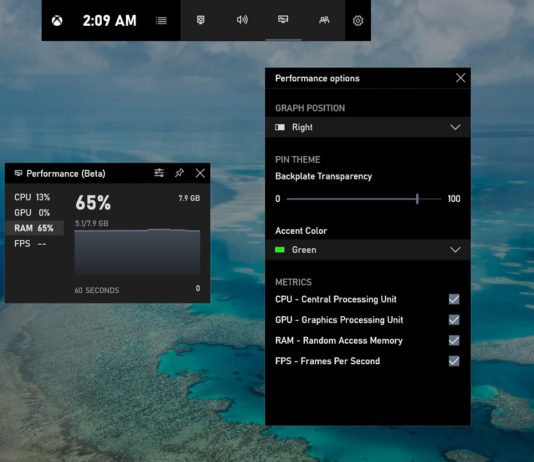Select the GPU 0% metric
This screenshot has width=534, height=462.
pos(32,212)
